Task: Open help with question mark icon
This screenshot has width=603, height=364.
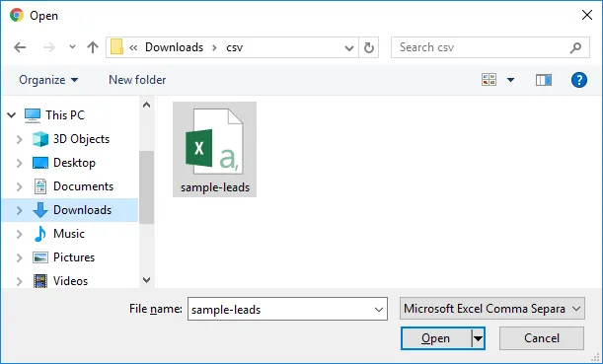Action: point(578,80)
